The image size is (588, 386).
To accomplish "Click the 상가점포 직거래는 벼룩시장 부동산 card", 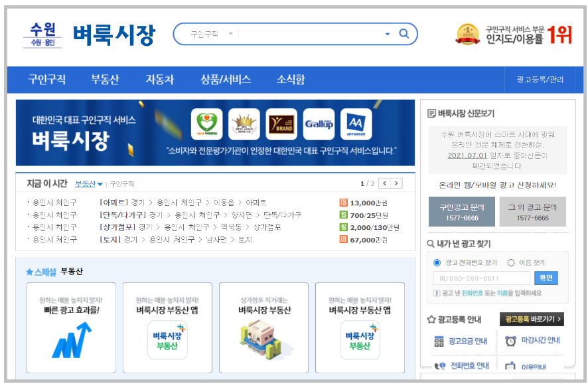I will (x=263, y=328).
